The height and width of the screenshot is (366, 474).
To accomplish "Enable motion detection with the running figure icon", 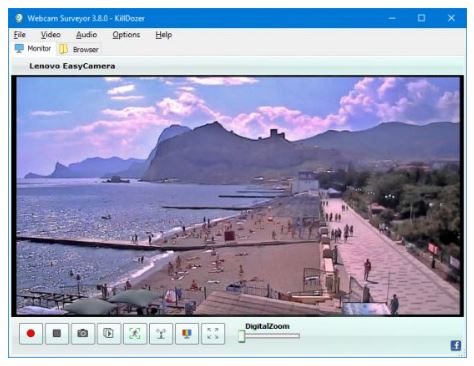I will pos(135,333).
